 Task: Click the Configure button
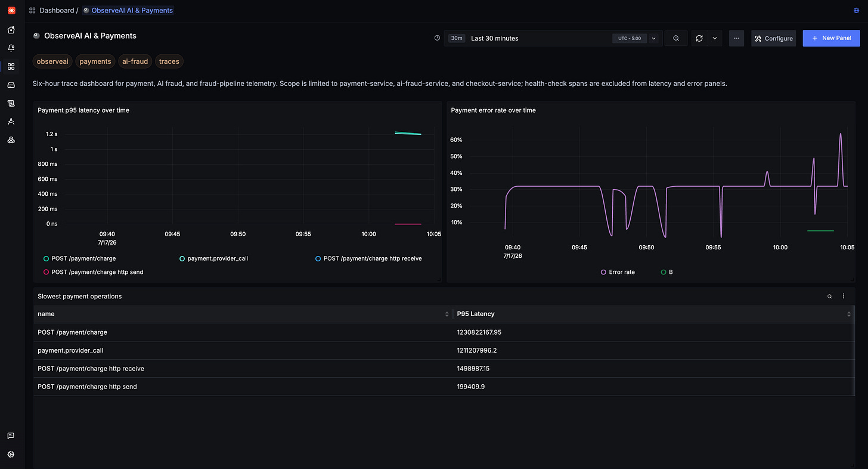click(x=773, y=38)
